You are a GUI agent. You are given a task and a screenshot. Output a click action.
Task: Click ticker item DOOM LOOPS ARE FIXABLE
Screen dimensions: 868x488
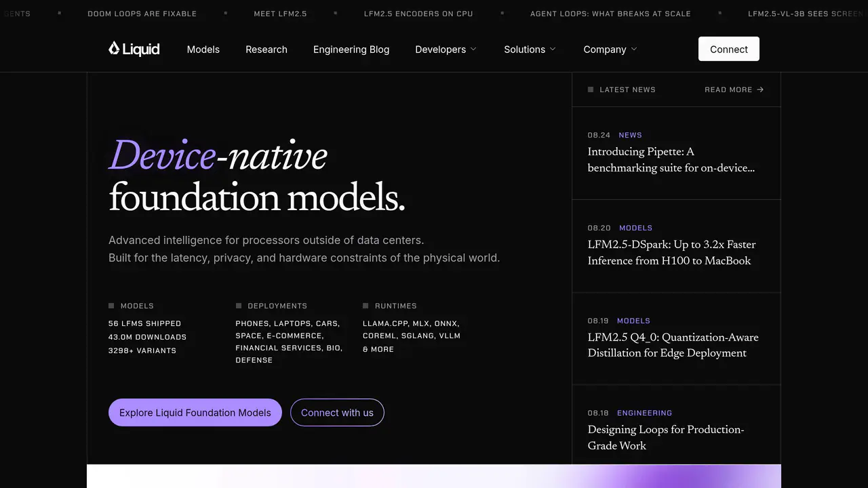click(x=142, y=14)
